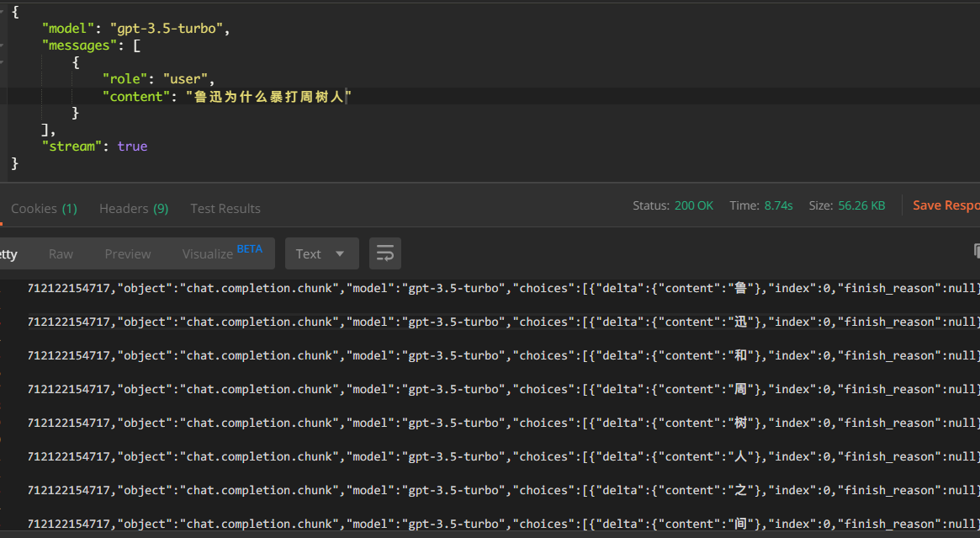Screen dimensions: 980x538
Task: Click response line with content "周"
Action: click(503, 389)
